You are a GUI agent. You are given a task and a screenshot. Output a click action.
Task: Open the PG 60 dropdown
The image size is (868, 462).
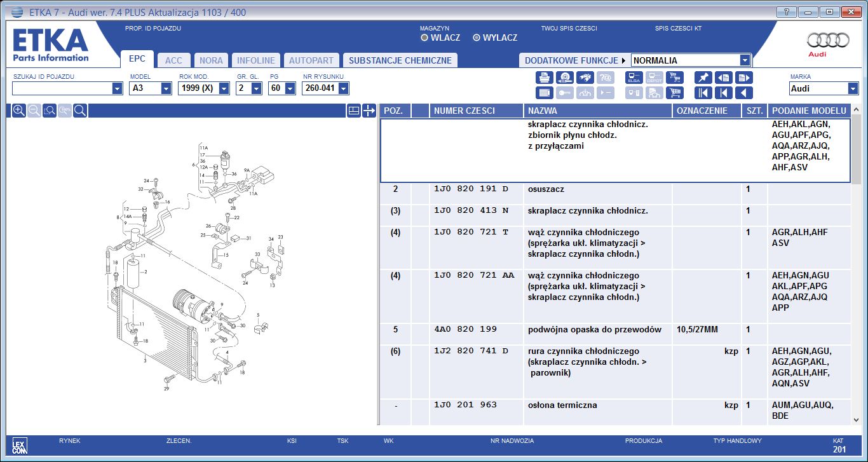tap(291, 89)
